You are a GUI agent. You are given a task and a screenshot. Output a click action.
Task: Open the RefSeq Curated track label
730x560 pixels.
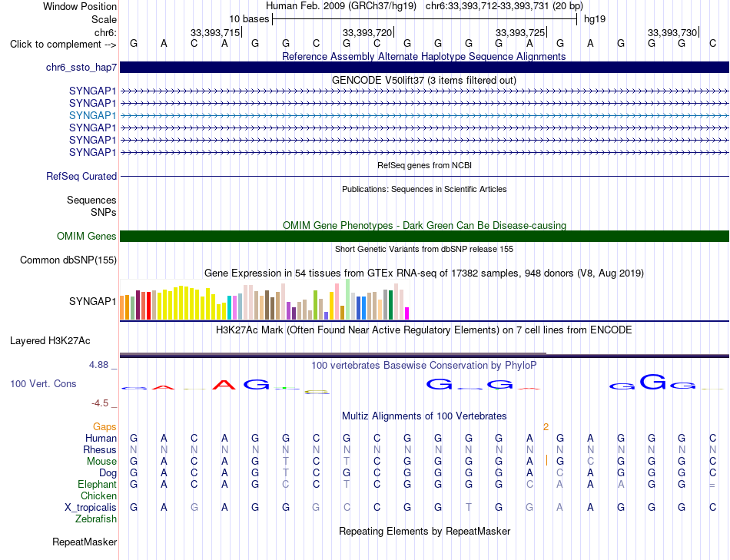[x=81, y=177]
